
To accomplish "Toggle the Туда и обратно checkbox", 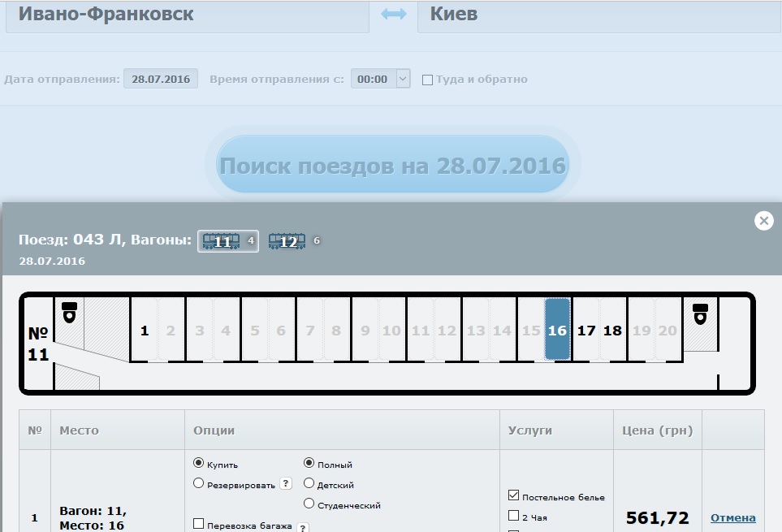I will (x=427, y=80).
